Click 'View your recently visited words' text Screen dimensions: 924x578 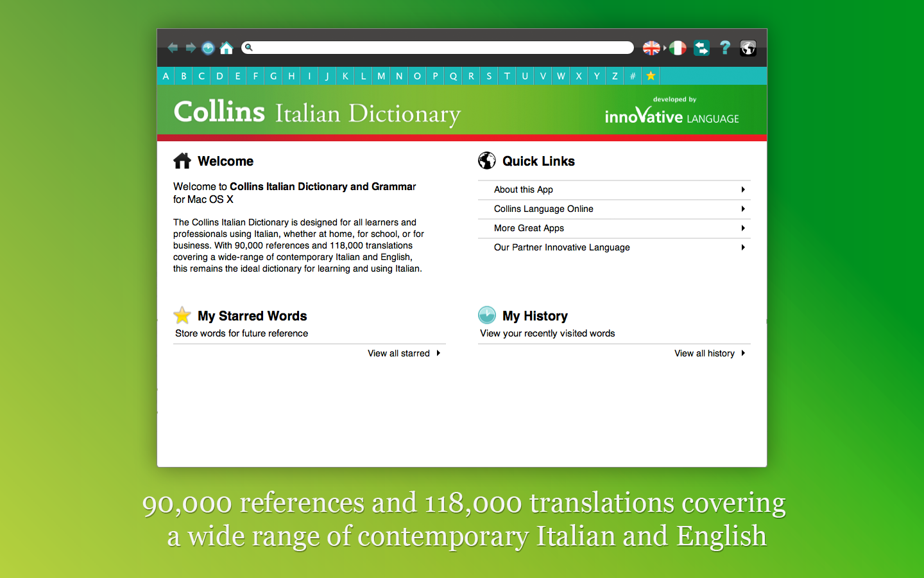pos(547,333)
